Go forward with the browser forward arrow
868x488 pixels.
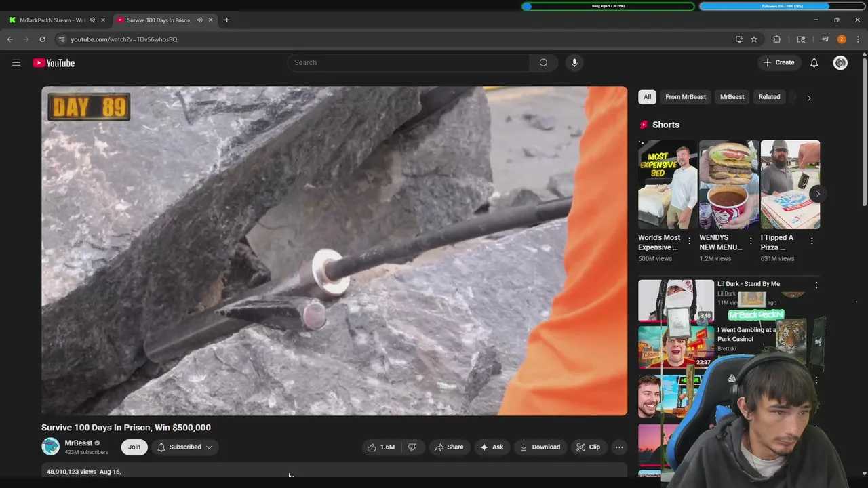[x=26, y=39]
